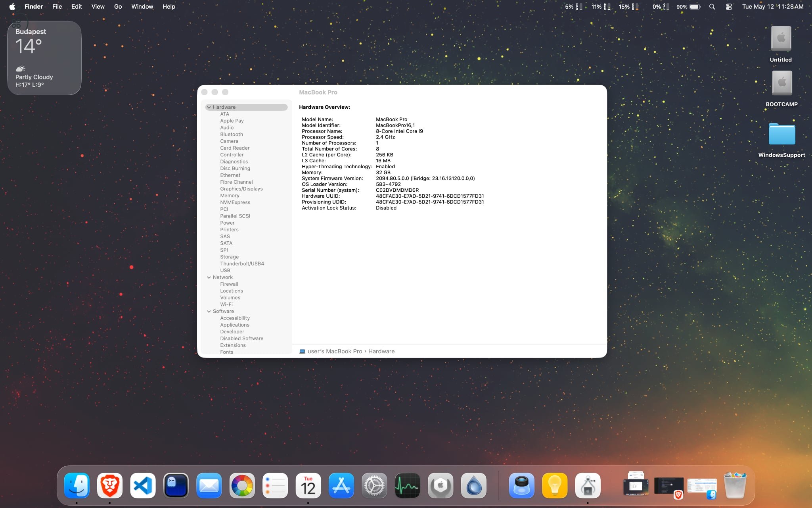Open the magnifier loupe app in Dock
Image resolution: width=812 pixels, height=508 pixels.
pos(522,485)
